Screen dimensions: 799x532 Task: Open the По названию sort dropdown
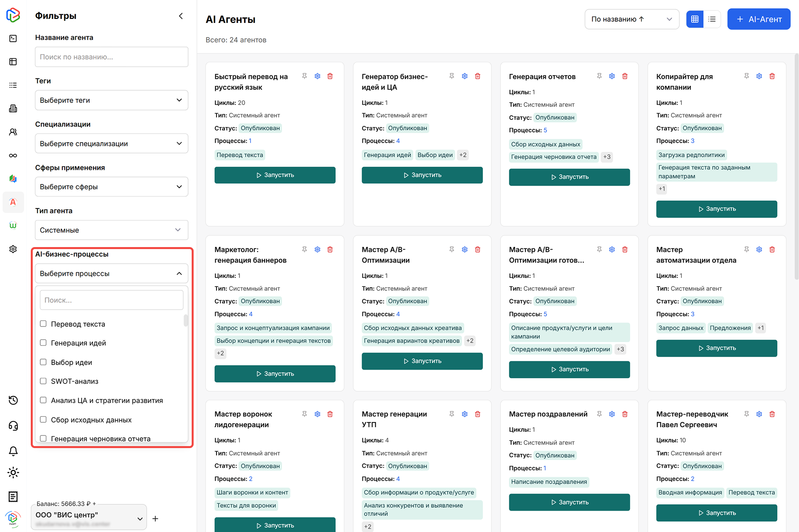point(631,19)
